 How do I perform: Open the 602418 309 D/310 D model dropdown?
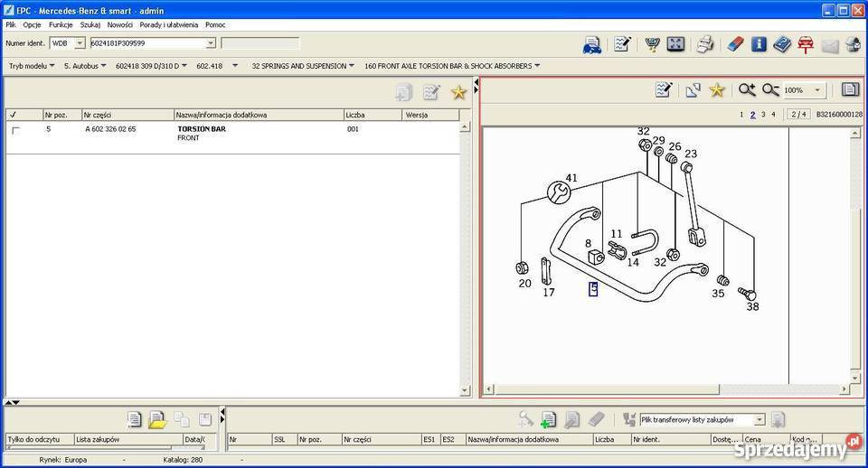(x=151, y=66)
